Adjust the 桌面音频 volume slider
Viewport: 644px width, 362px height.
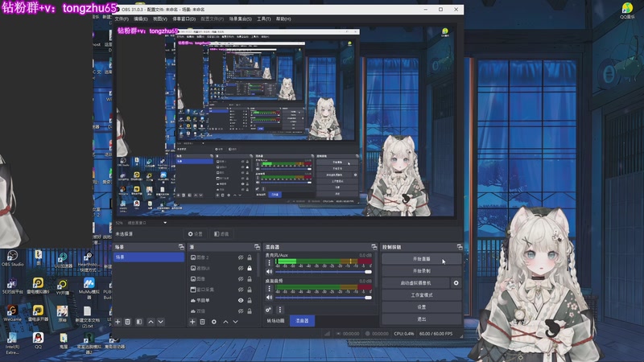coord(324,298)
